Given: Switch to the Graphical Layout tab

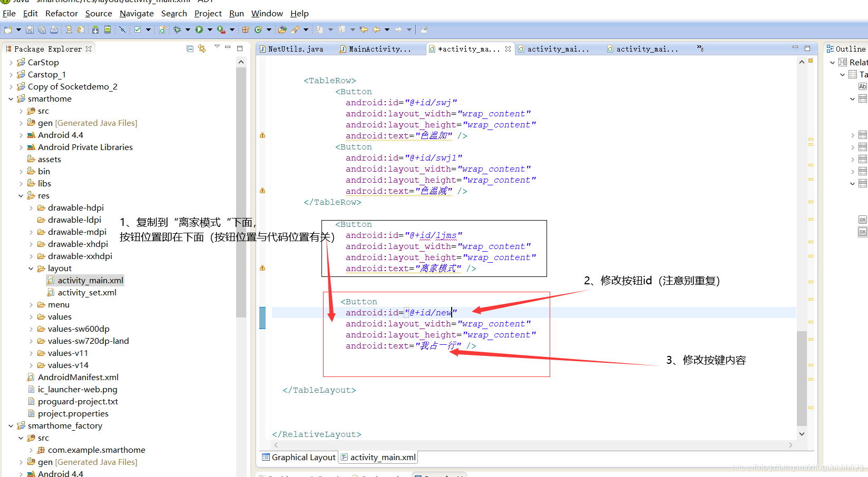Looking at the screenshot, I should pos(299,457).
